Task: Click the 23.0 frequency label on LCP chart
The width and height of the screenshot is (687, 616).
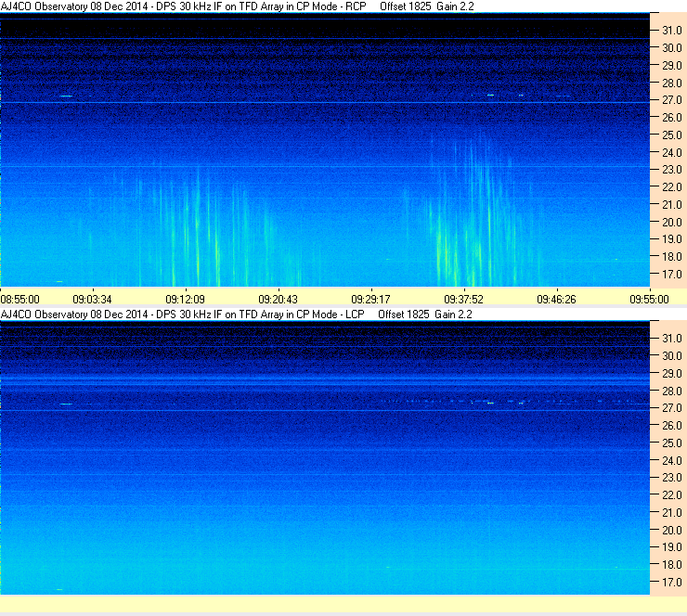Action: tap(672, 478)
